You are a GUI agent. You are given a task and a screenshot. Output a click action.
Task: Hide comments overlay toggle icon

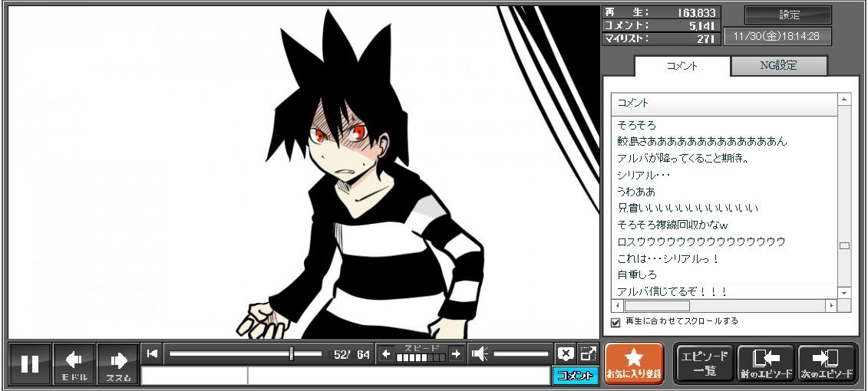[566, 353]
